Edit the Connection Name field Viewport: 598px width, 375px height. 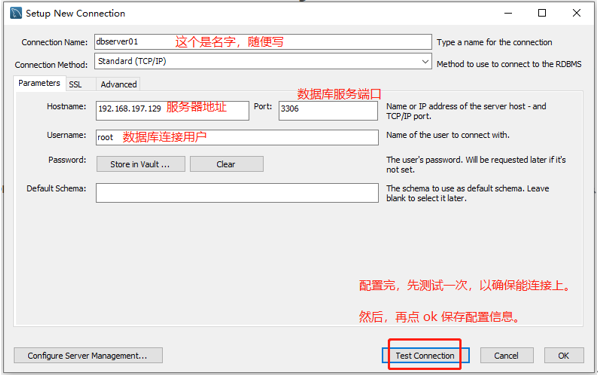click(263, 42)
